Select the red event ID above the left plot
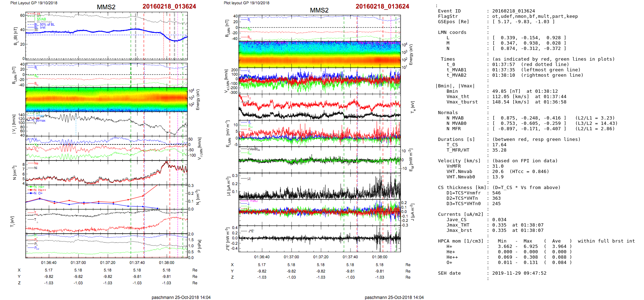 (169, 6)
